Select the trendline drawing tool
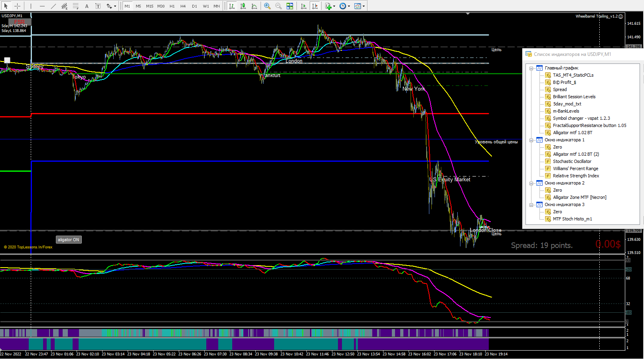This screenshot has height=359, width=644. (53, 6)
